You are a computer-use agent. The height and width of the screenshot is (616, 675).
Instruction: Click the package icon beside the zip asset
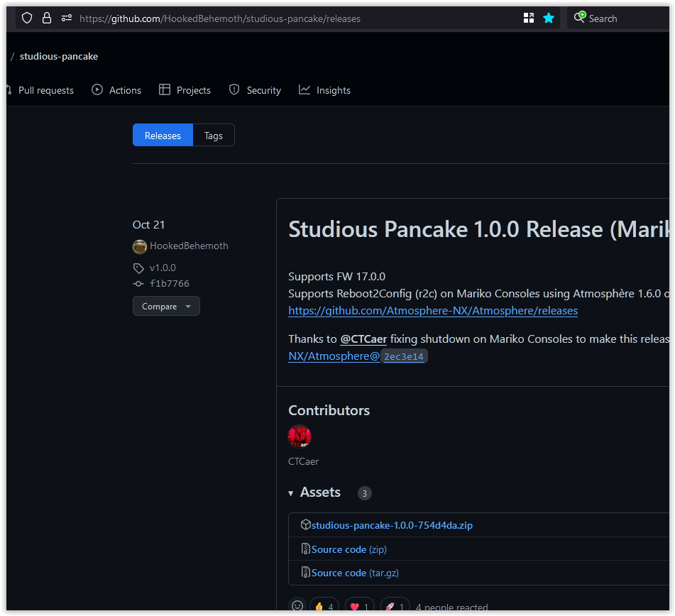306,524
